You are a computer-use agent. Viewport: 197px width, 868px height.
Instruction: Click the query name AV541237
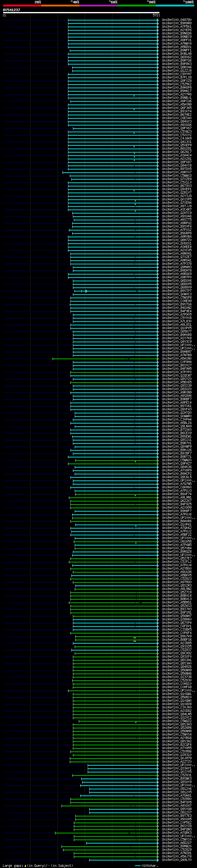(x=11, y=10)
